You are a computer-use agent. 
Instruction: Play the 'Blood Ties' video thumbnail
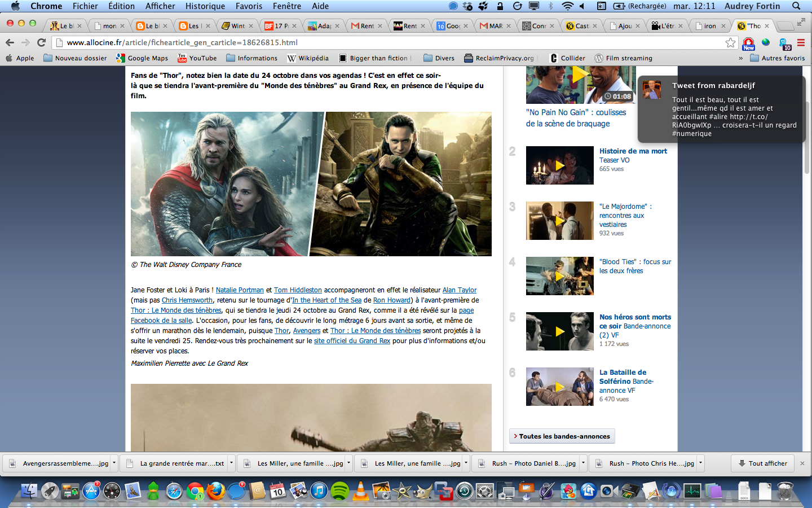(x=560, y=276)
